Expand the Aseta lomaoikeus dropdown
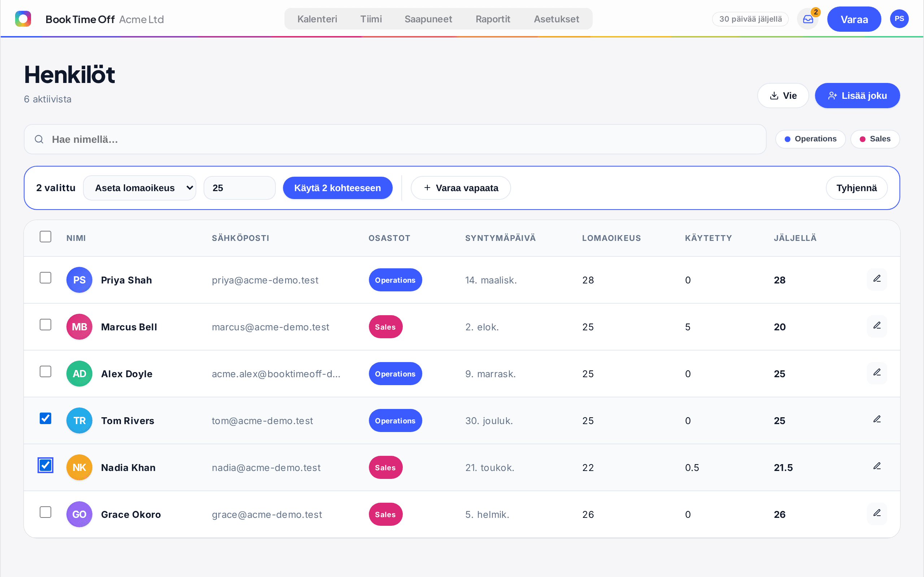924x577 pixels. pos(140,188)
